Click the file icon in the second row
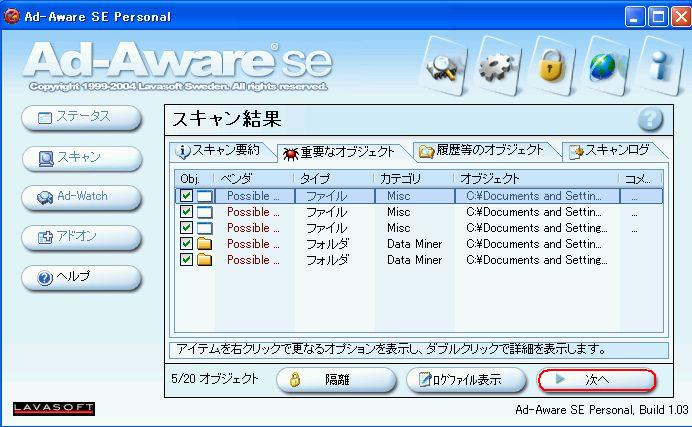Screen dimensions: 692x427 click(x=204, y=212)
